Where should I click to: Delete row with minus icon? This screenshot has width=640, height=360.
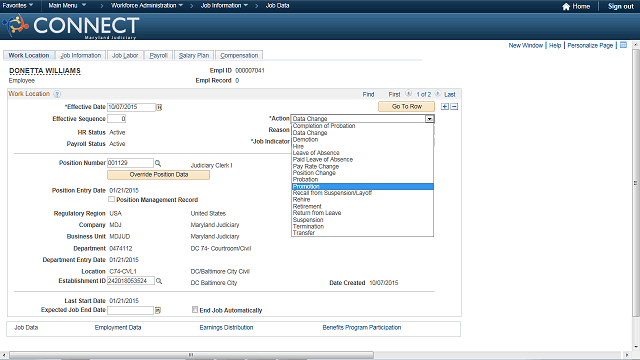click(454, 107)
